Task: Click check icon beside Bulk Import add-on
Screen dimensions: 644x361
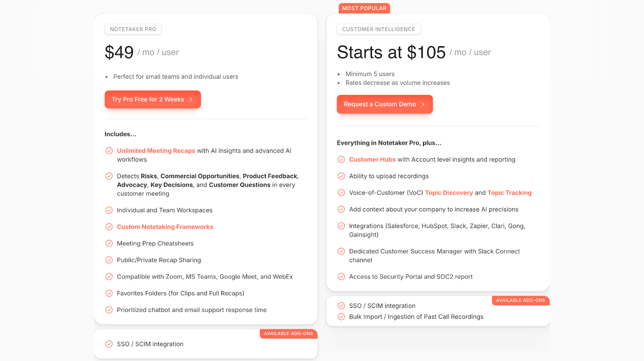Action: [341, 317]
